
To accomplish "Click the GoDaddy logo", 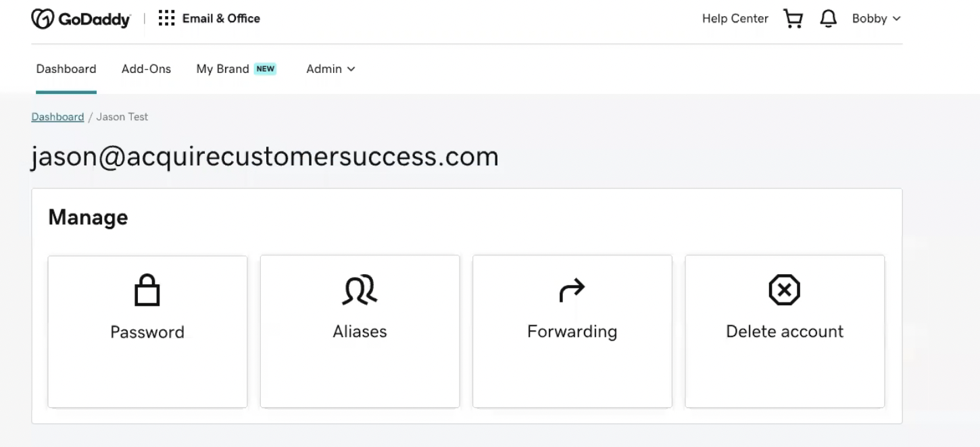I will coord(80,19).
